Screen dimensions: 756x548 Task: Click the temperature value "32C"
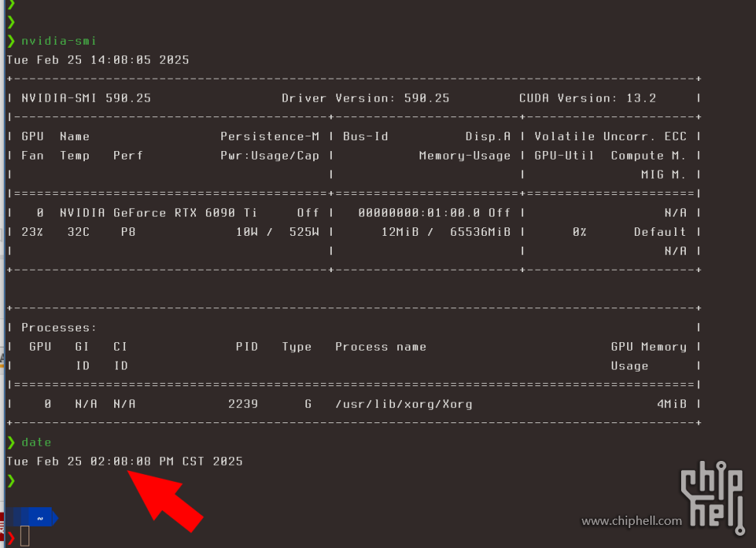coord(79,232)
